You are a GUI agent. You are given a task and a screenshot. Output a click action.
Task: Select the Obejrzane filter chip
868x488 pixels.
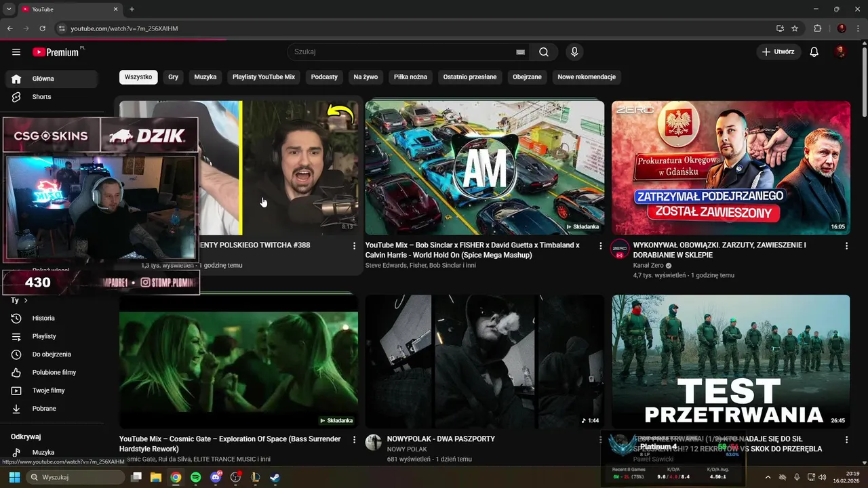pyautogui.click(x=527, y=77)
